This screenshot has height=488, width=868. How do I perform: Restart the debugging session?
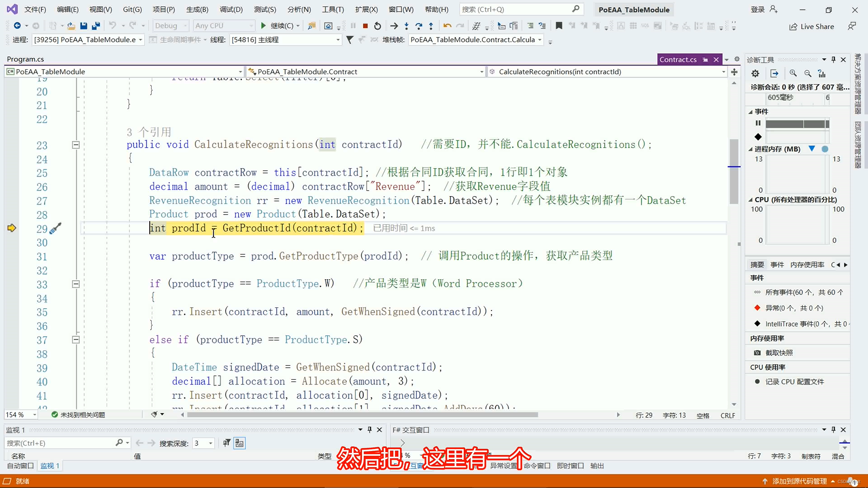pos(377,26)
